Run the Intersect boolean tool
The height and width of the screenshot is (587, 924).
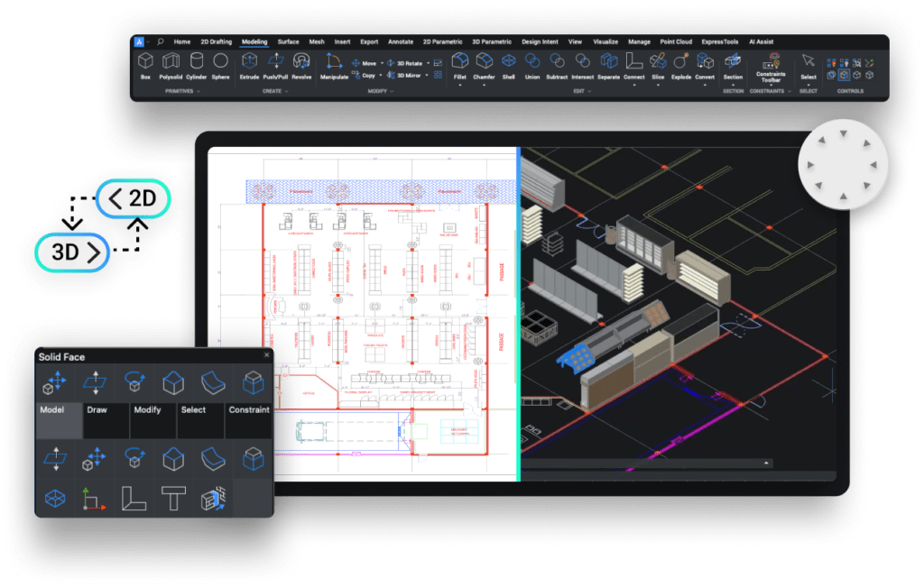[582, 65]
